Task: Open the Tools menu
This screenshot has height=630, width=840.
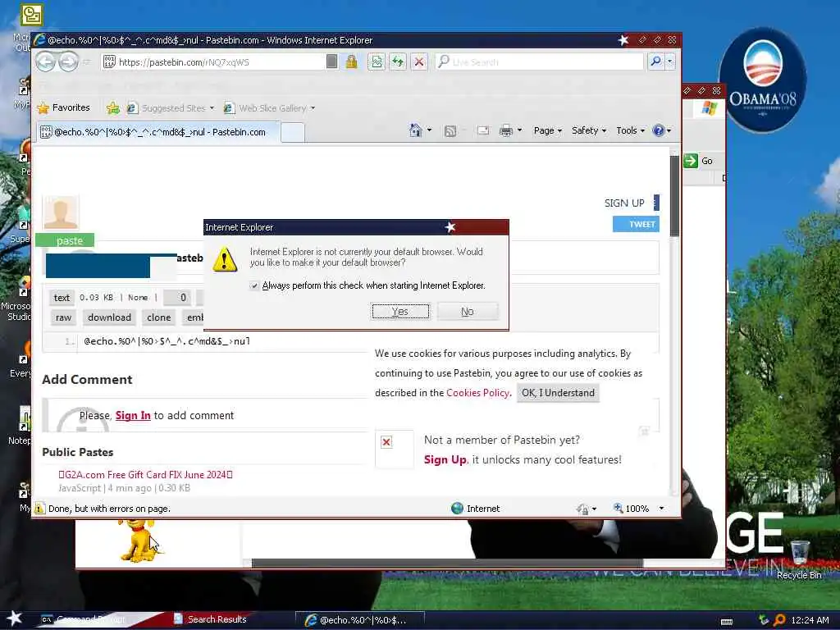Action: click(x=630, y=130)
